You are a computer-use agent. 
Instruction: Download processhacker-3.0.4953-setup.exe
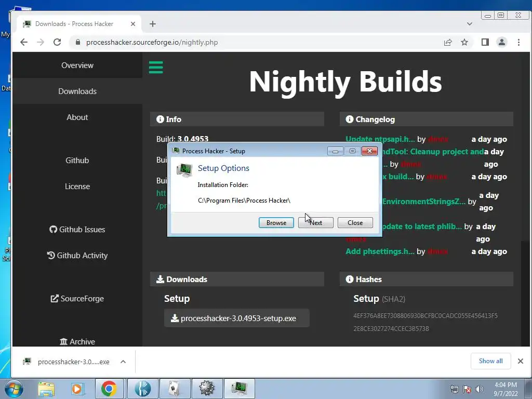click(x=236, y=318)
